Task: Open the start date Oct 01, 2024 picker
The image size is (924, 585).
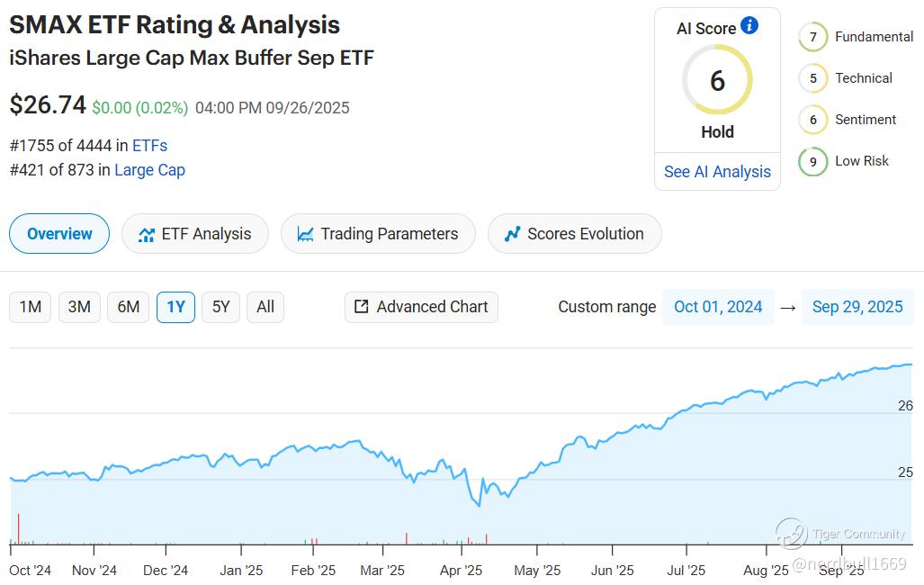Action: click(718, 307)
